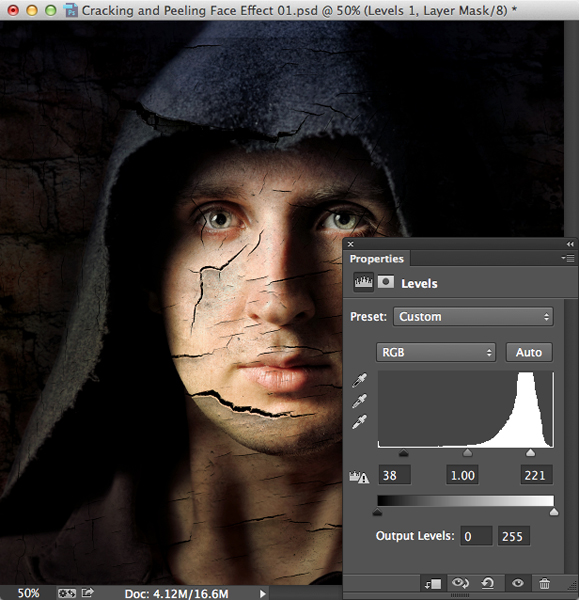Click the Levels adjustment histogram icon
Screen dimensions: 579x600
point(363,282)
